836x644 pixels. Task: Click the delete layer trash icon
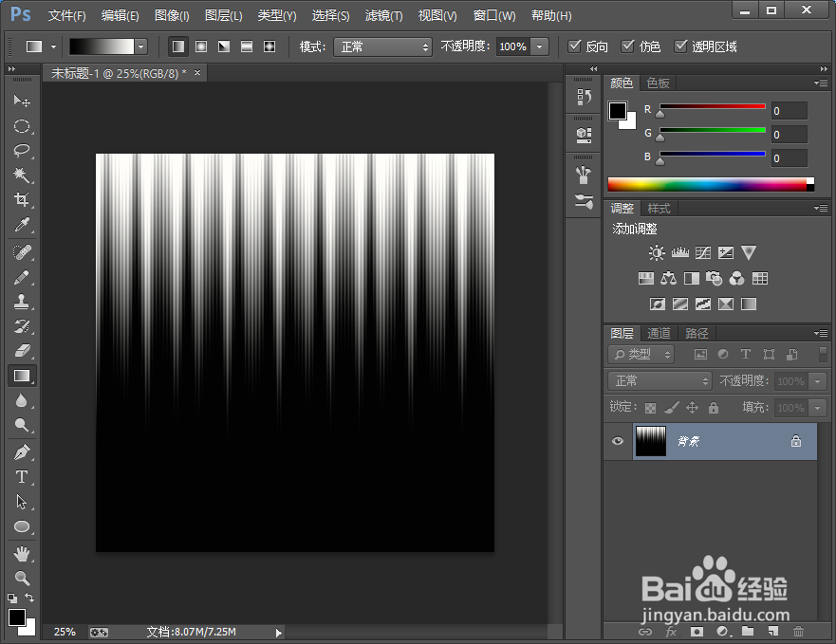click(798, 632)
